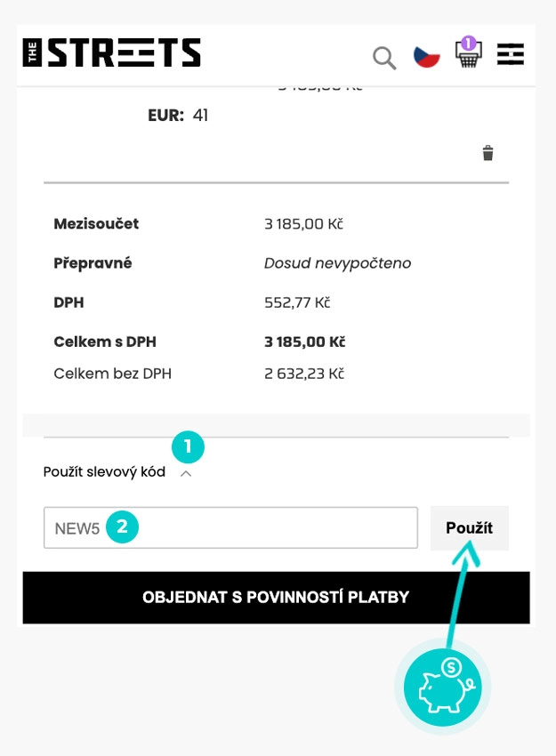Viewport: 556px width, 756px height.
Task: Delete cart item with trash icon
Action: pos(488,153)
